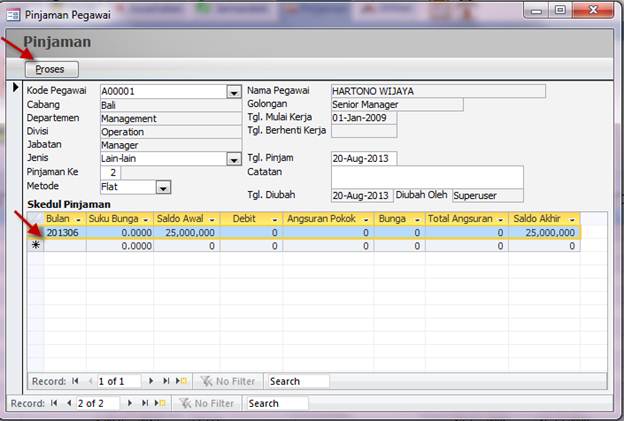Open Total Angsuran column filter arrow
624x421 pixels.
coord(500,220)
